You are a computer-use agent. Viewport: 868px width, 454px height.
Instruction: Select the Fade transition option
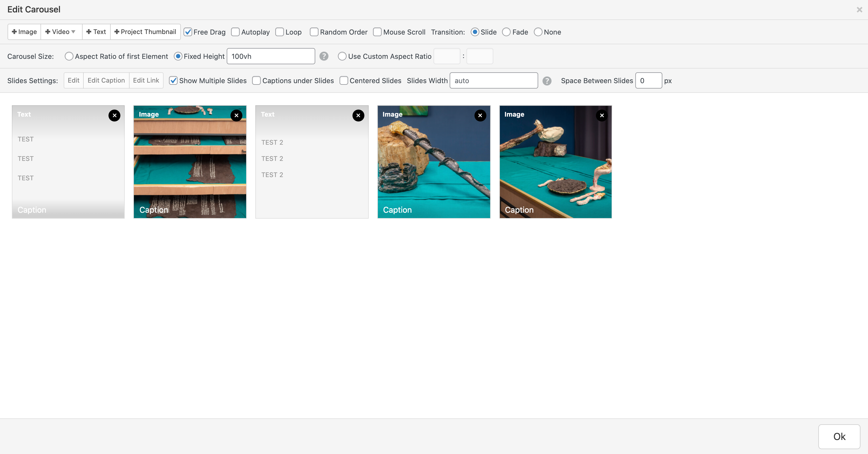(506, 32)
